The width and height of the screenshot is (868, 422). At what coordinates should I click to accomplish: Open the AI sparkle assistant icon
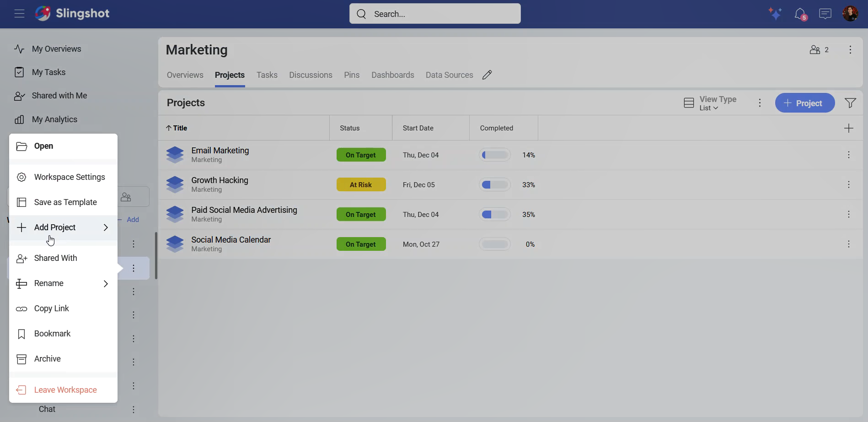coord(775,14)
